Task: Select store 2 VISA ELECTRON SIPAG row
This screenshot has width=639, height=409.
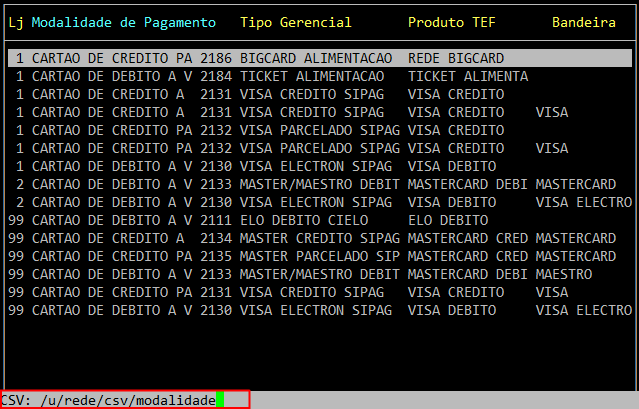Action: click(319, 203)
